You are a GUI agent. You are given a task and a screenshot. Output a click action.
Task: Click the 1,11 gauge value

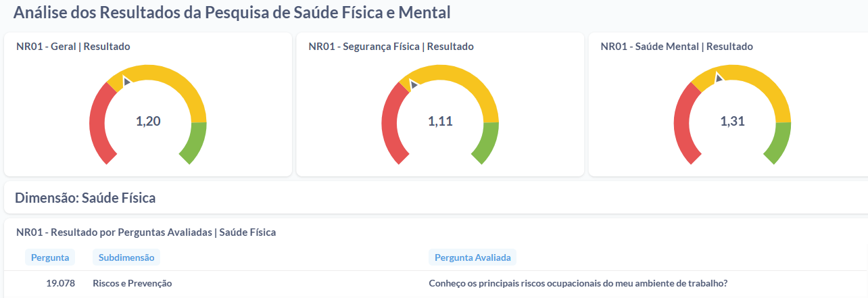440,122
